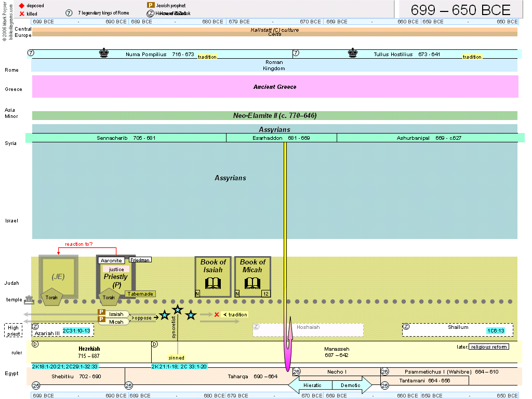
Task: Select the circled 26 marker before Necho I
Action: [x=297, y=371]
